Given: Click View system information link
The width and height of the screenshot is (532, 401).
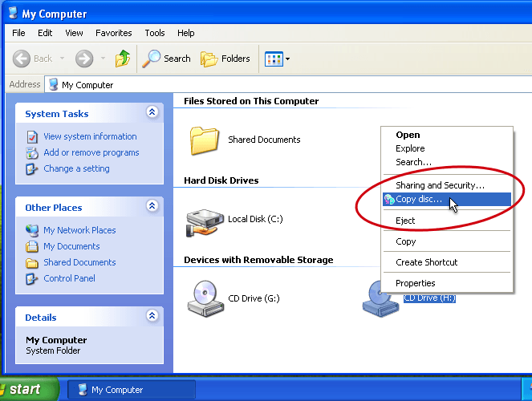Looking at the screenshot, I should tap(90, 136).
